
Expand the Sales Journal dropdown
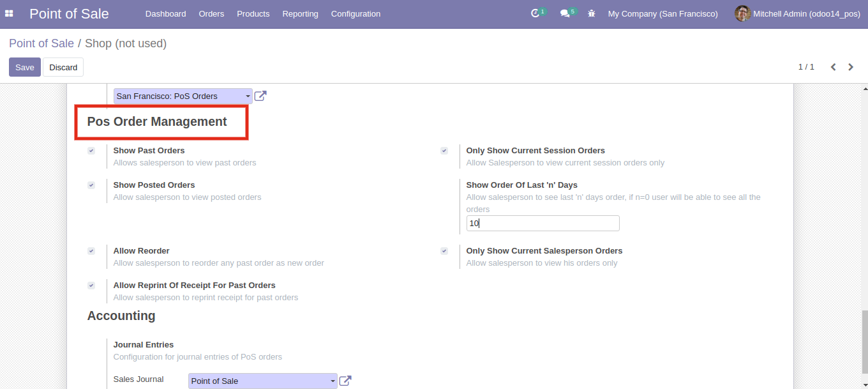(x=262, y=381)
